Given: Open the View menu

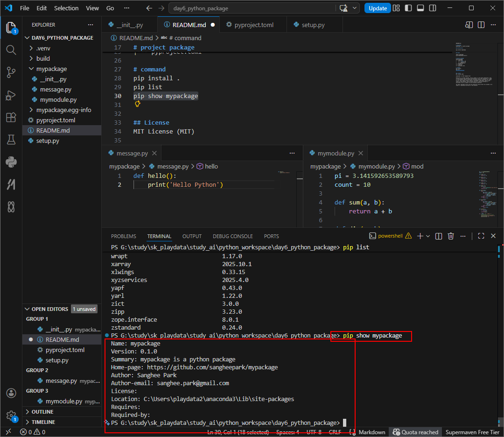Looking at the screenshot, I should (x=92, y=8).
